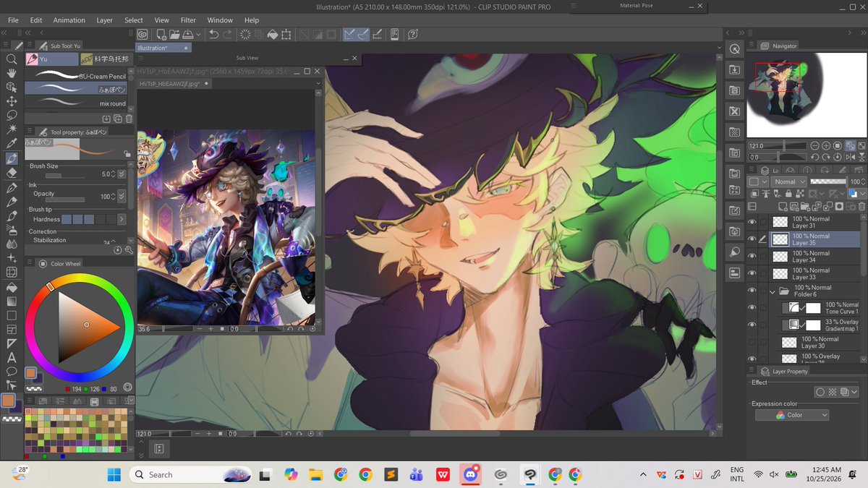868x488 pixels.
Task: Hide Layer 34 using its eye icon
Action: [x=752, y=257]
